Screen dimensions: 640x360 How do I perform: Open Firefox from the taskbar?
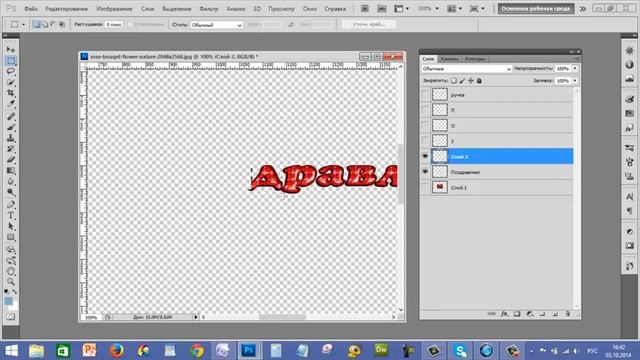(116, 351)
